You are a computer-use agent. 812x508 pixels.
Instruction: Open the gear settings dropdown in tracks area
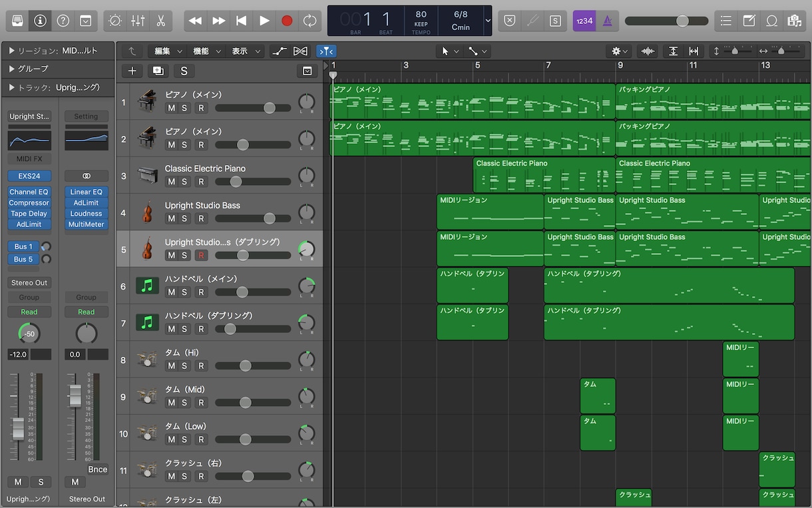click(620, 51)
